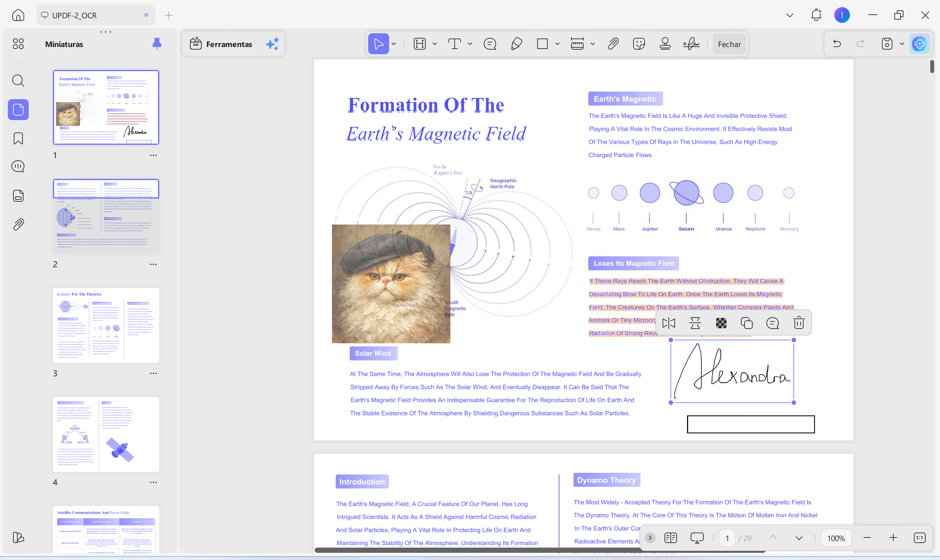Image resolution: width=940 pixels, height=560 pixels.
Task: Select the page thumbnails sidebar icon
Action: 18,109
